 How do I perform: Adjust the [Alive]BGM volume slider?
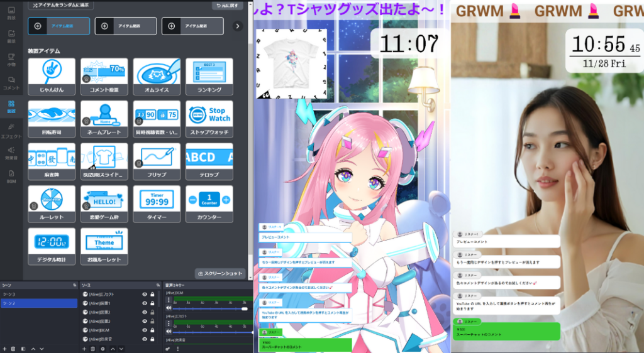pyautogui.click(x=244, y=308)
